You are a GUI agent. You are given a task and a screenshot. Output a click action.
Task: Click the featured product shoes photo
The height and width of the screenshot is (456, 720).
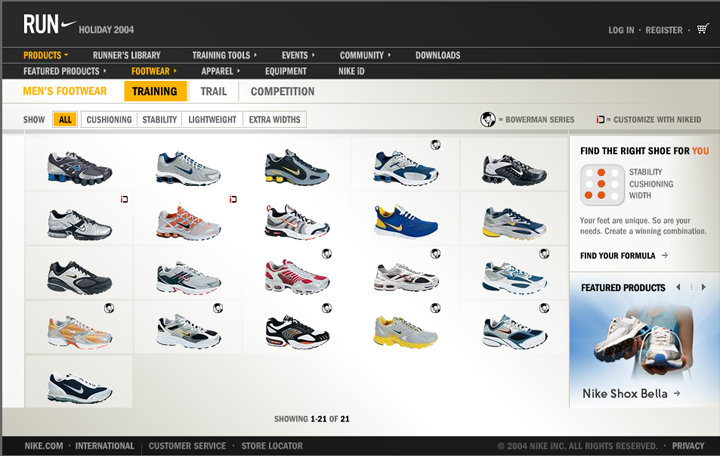(x=644, y=342)
